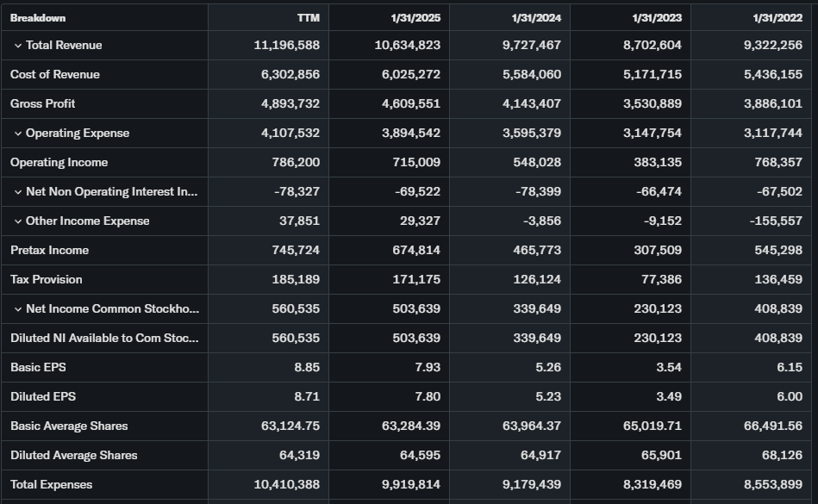
Task: Collapse the Total Revenue row chevron
Action: [18, 46]
